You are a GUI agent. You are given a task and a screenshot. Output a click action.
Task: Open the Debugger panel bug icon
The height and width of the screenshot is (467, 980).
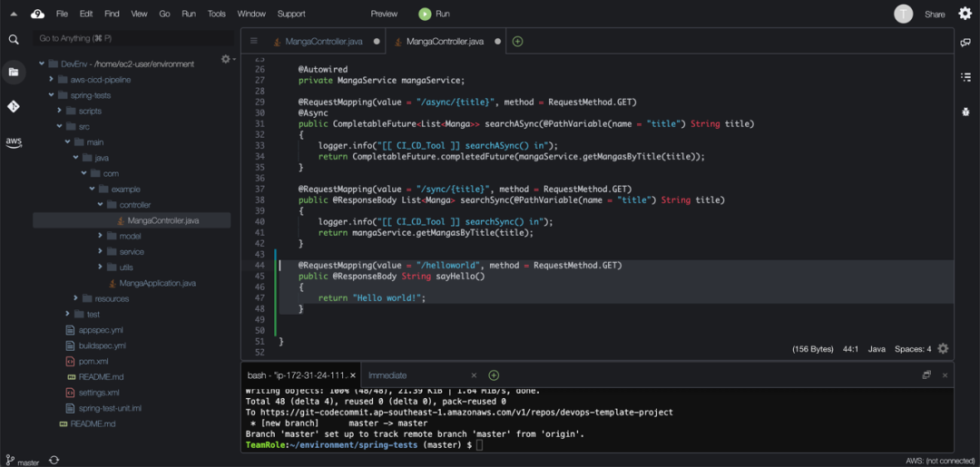[x=965, y=112]
